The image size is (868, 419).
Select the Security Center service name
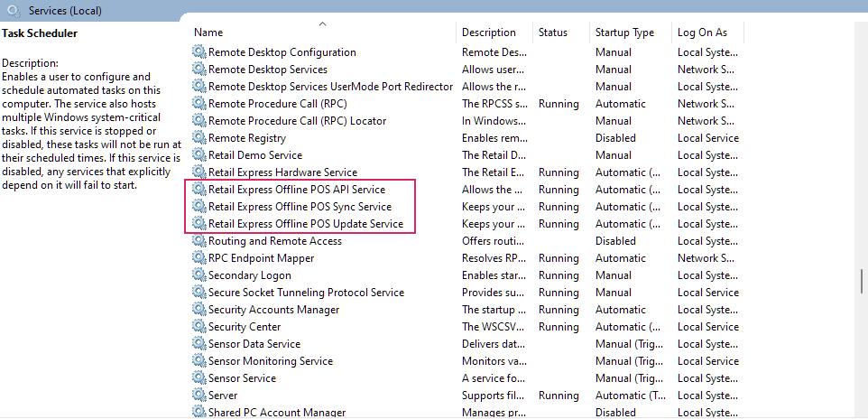(245, 327)
